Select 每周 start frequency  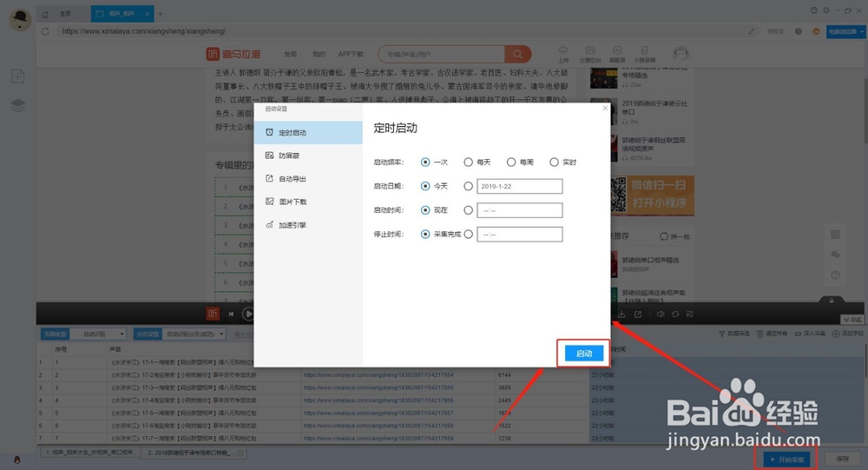click(x=511, y=162)
